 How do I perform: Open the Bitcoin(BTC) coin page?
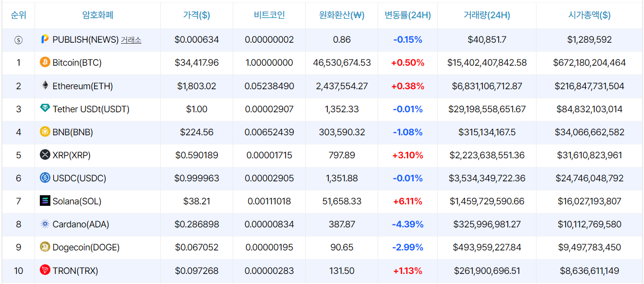point(77,62)
